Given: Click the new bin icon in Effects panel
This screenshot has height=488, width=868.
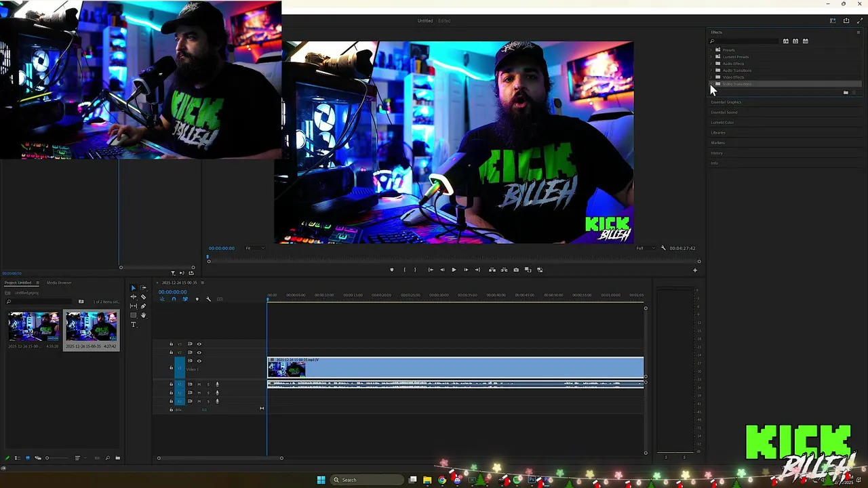Looking at the screenshot, I should (846, 93).
